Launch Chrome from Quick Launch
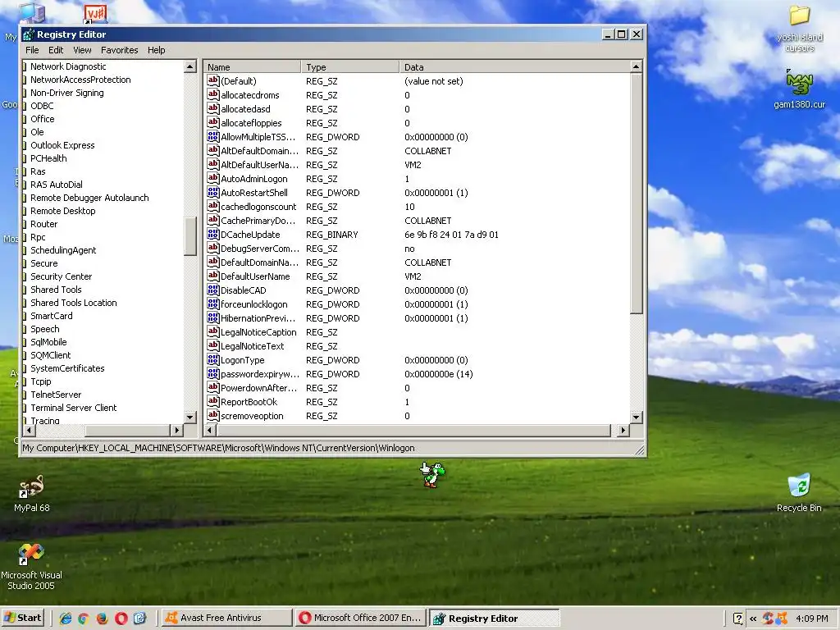This screenshot has height=630, width=840. point(83,619)
